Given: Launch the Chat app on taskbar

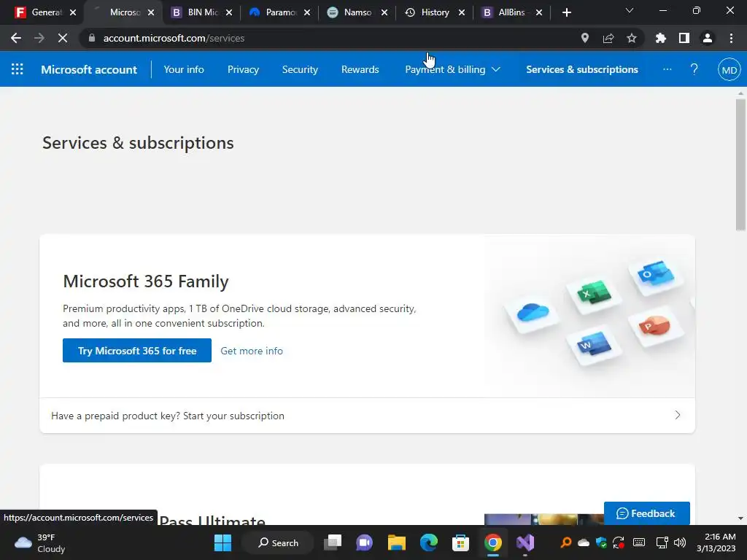Looking at the screenshot, I should (x=365, y=542).
